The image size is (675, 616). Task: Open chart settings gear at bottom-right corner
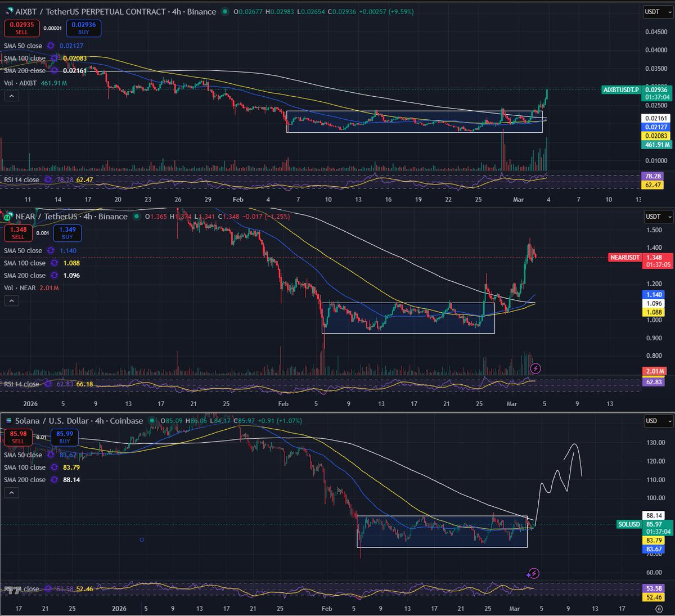tap(658, 609)
